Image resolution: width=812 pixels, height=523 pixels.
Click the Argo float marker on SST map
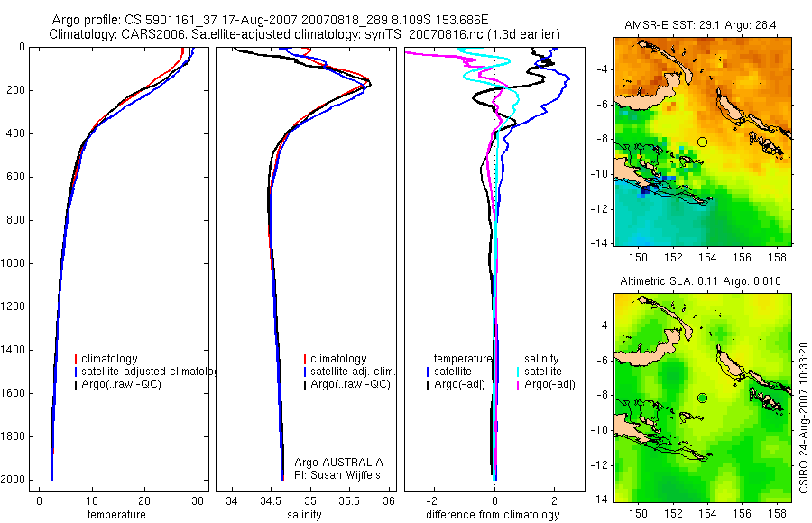click(702, 142)
